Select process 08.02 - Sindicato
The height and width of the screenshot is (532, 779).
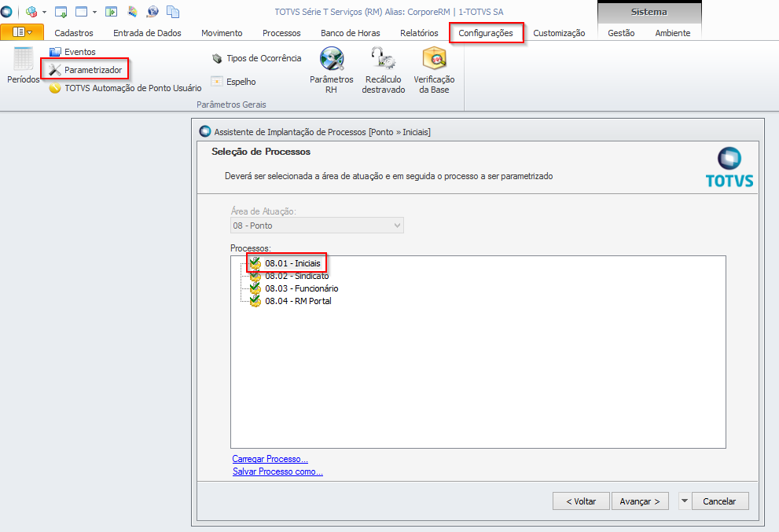pyautogui.click(x=296, y=276)
